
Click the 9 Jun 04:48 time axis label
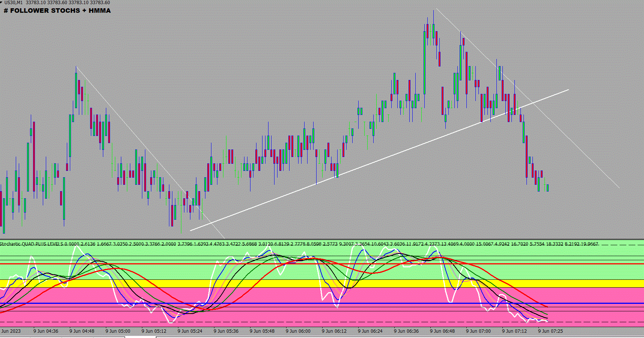point(82,331)
